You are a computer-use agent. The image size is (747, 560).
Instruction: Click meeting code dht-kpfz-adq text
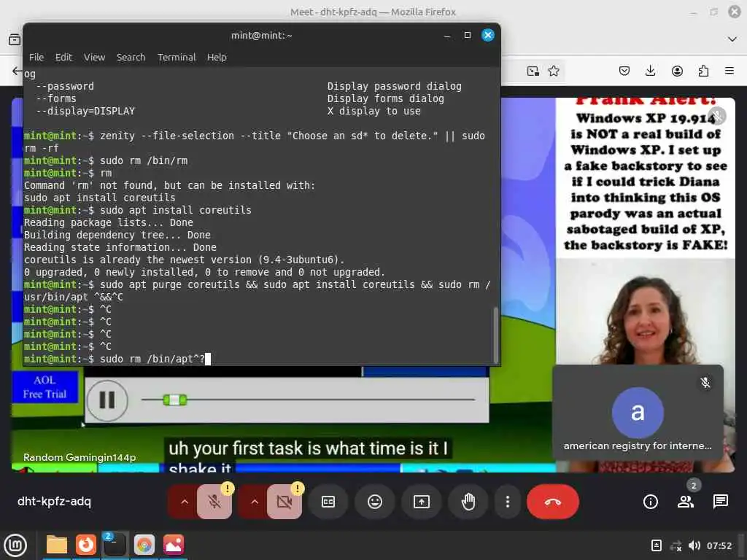[54, 502]
